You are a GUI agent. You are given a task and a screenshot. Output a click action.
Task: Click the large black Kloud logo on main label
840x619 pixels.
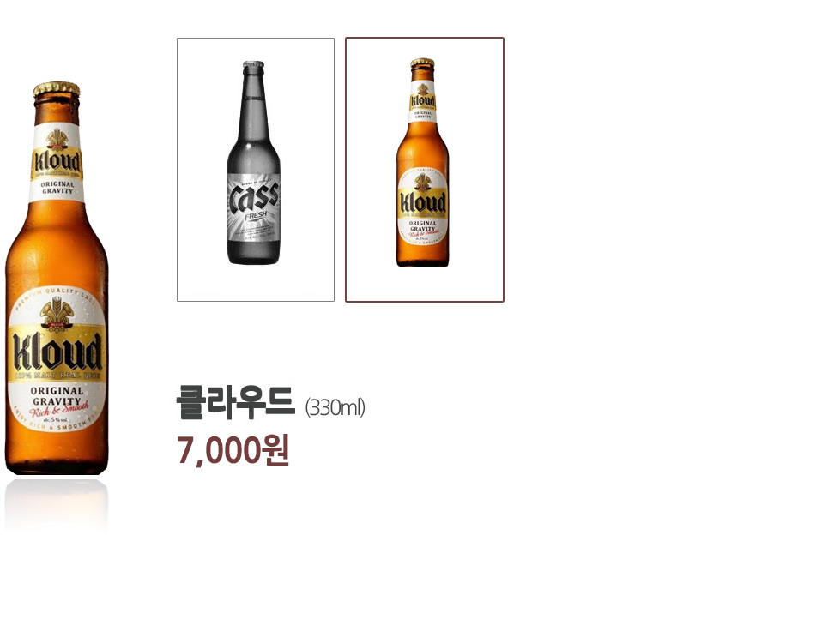click(57, 352)
